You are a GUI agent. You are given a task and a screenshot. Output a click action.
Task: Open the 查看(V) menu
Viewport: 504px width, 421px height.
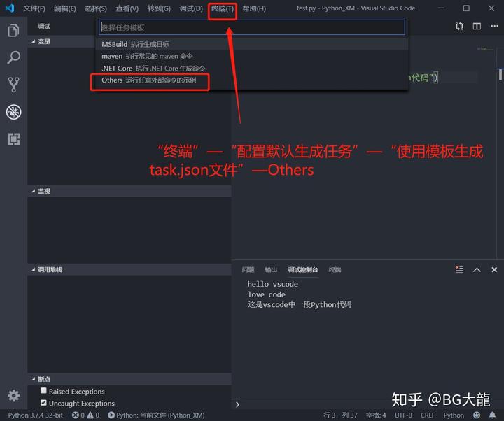(x=127, y=8)
